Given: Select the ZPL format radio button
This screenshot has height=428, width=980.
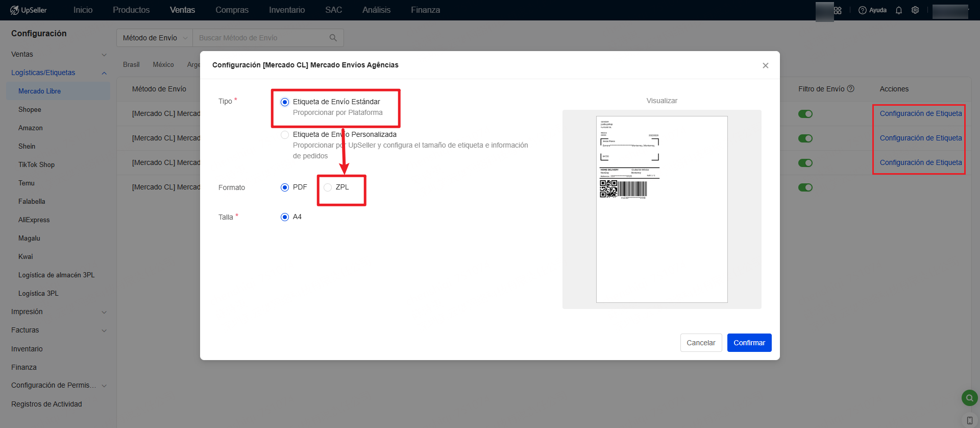Looking at the screenshot, I should click(x=328, y=187).
